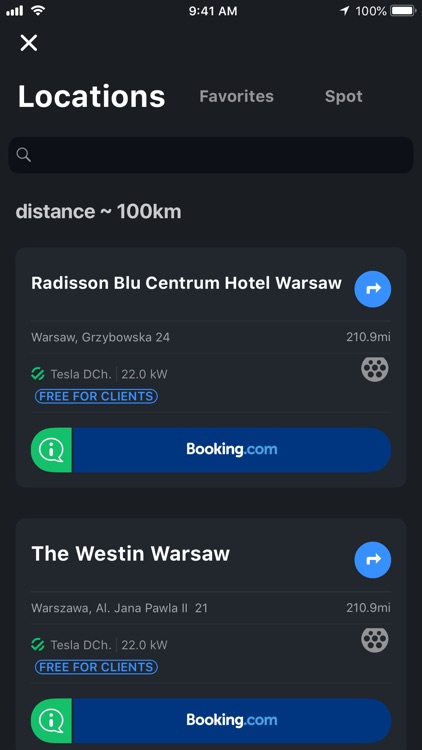
Task: Select Radisson Blu Centrum Hotel Warsaw title
Action: [x=186, y=283]
